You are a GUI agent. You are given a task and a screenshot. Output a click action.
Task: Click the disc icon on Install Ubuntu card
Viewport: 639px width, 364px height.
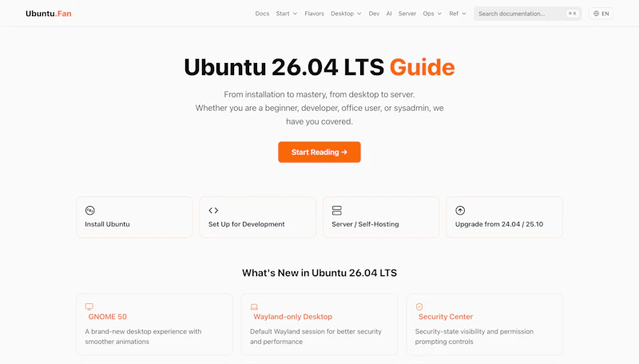pos(89,211)
